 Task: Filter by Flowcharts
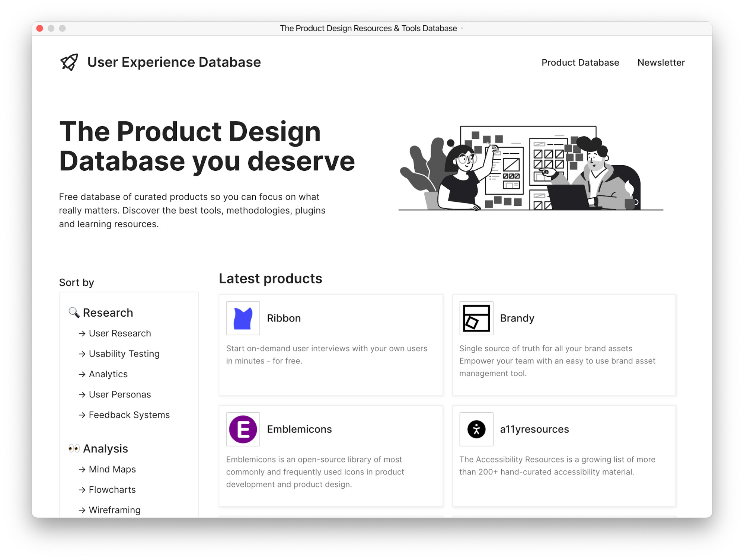[x=112, y=490]
